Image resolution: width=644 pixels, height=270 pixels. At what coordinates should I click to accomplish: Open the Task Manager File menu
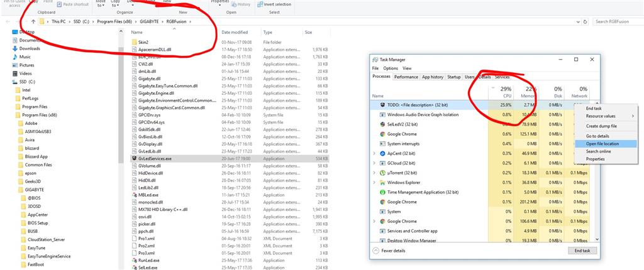[375, 68]
